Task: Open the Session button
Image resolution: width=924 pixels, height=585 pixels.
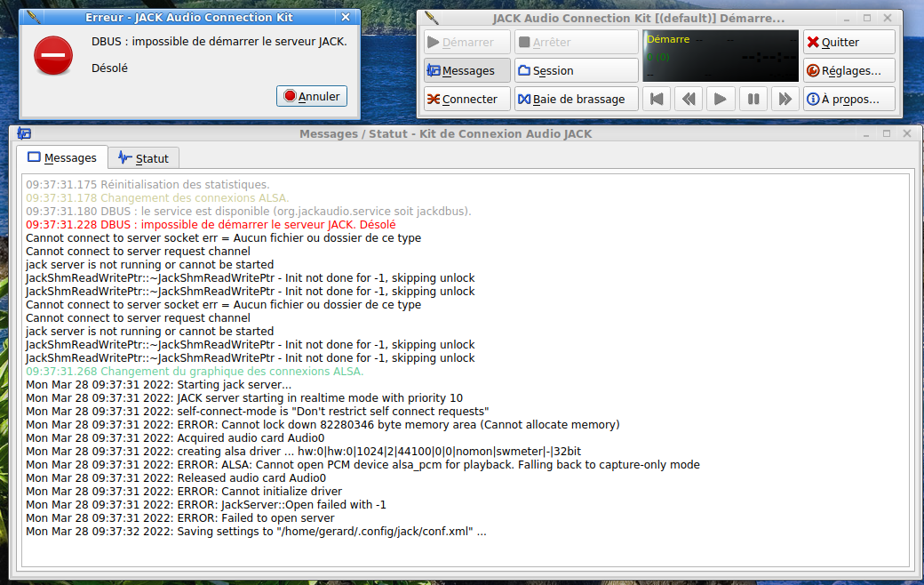Action: click(x=577, y=70)
